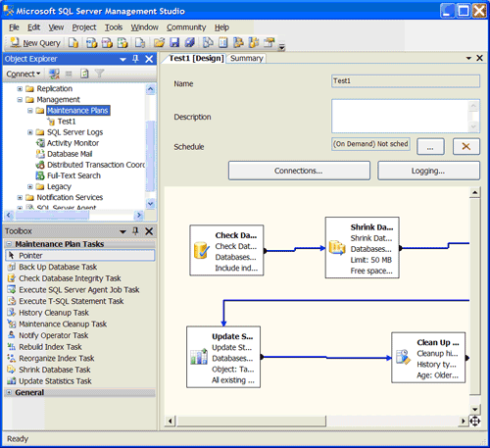Select Shrink Database Task in Toolbox

pyautogui.click(x=54, y=370)
